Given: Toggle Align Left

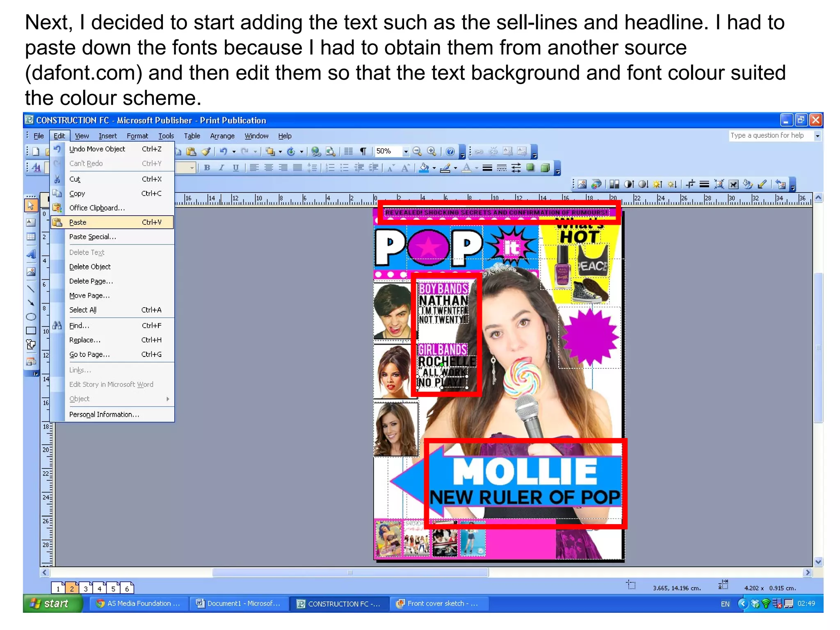Looking at the screenshot, I should tap(254, 168).
